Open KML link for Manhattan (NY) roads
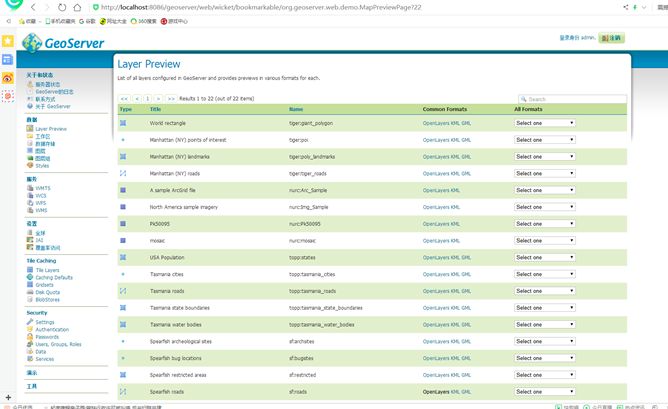This screenshot has height=409, width=668. 455,173
